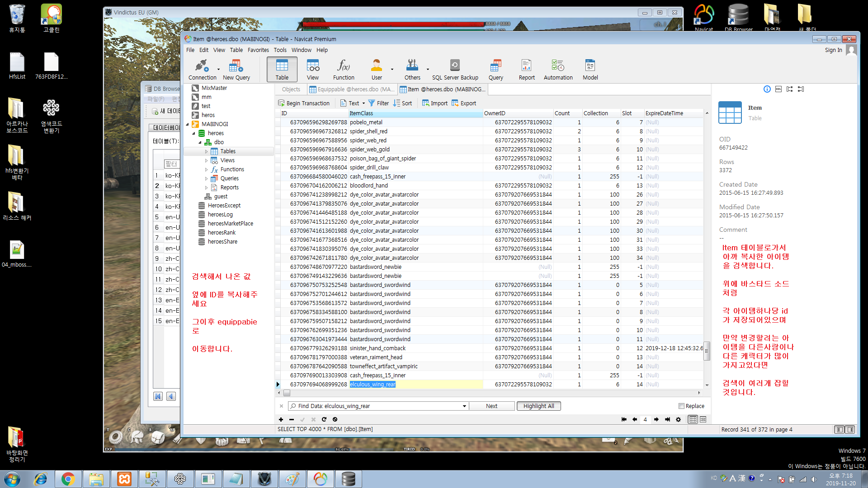Screen dimensions: 868x488
Task: Open page settings gear icon
Action: tap(678, 419)
